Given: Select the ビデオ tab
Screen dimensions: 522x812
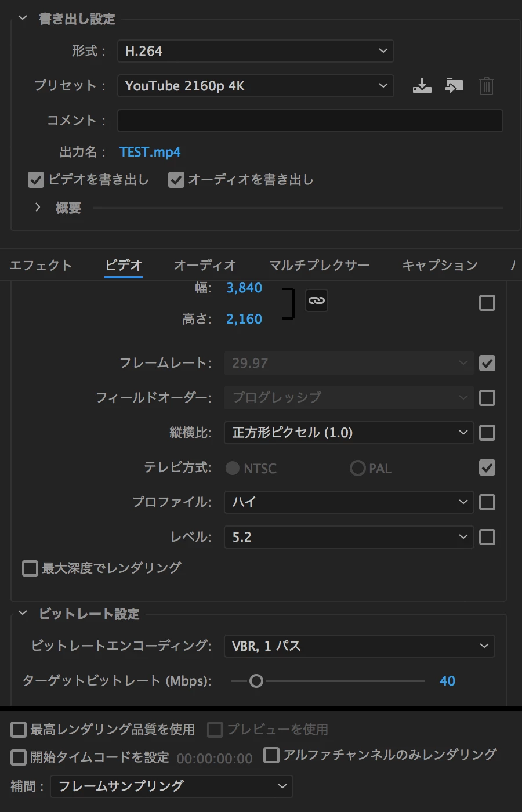Looking at the screenshot, I should [124, 265].
